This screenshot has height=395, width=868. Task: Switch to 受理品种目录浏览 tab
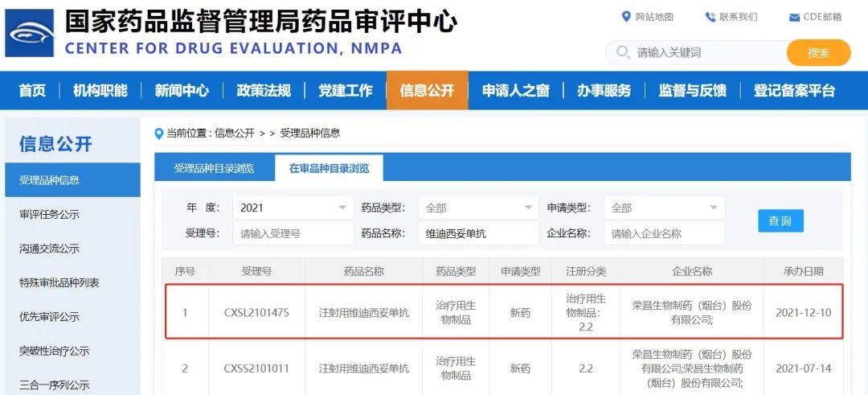tap(215, 168)
